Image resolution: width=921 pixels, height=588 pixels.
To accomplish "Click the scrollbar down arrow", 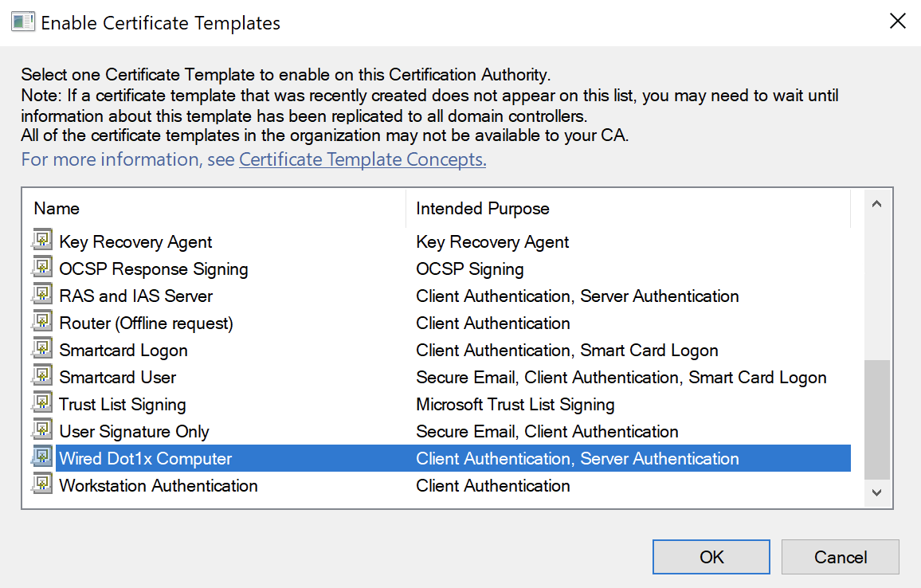I will pos(877,493).
